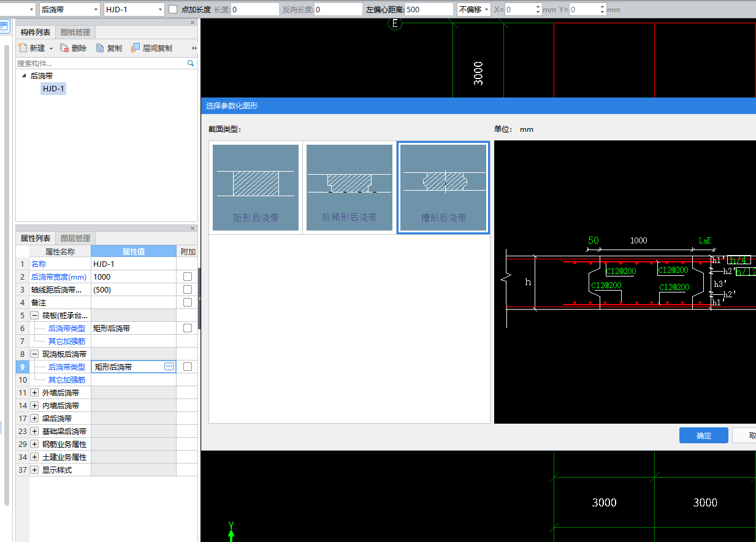This screenshot has width=756, height=542.
Task: Click the 新建 (New) component icon
Action: click(x=23, y=48)
